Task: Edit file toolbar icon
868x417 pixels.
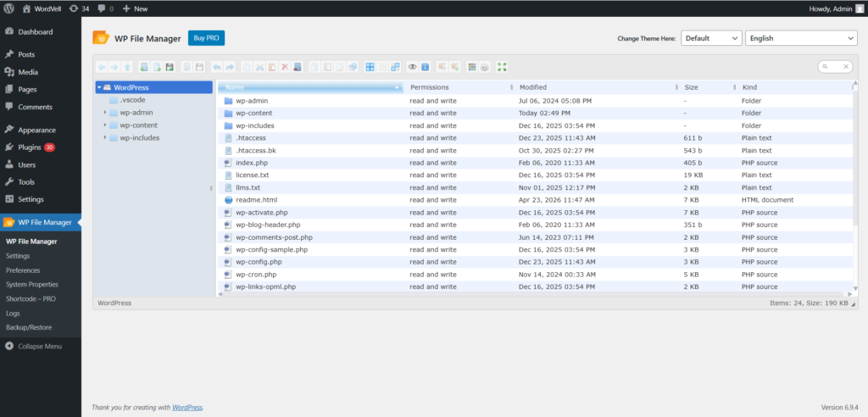Action: (x=340, y=67)
